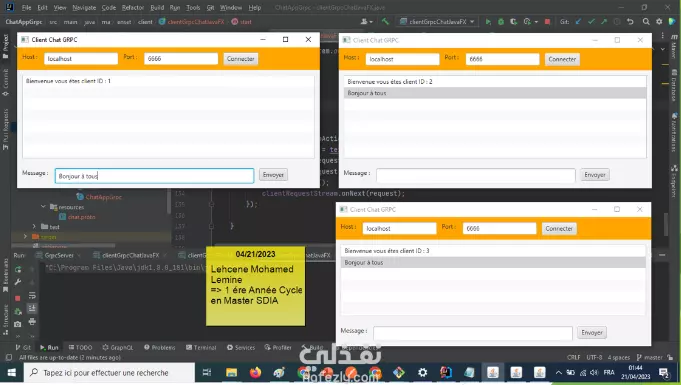Toggle the Structure tool window sidebar

pos(6,319)
